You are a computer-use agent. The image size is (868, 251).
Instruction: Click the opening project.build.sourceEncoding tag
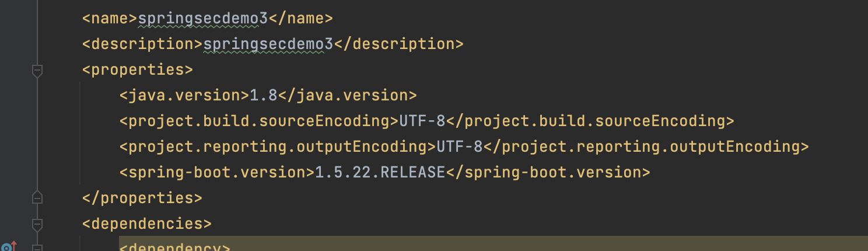(259, 121)
